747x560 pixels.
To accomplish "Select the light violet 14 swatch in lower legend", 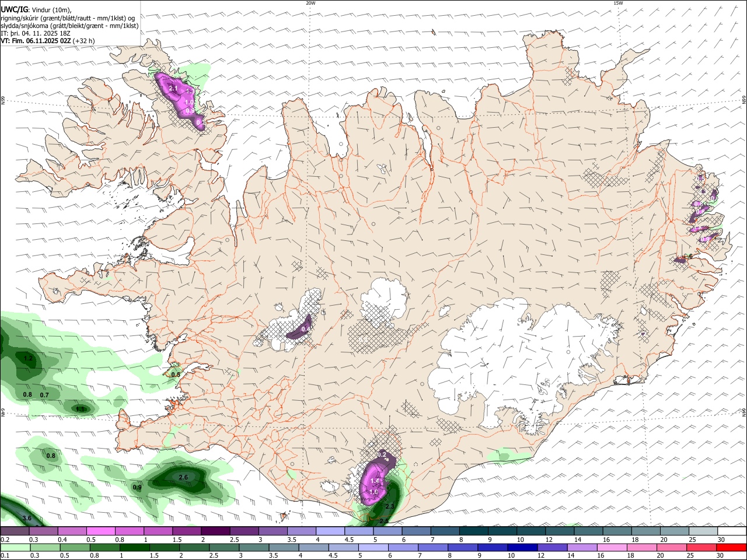I will 582,547.
